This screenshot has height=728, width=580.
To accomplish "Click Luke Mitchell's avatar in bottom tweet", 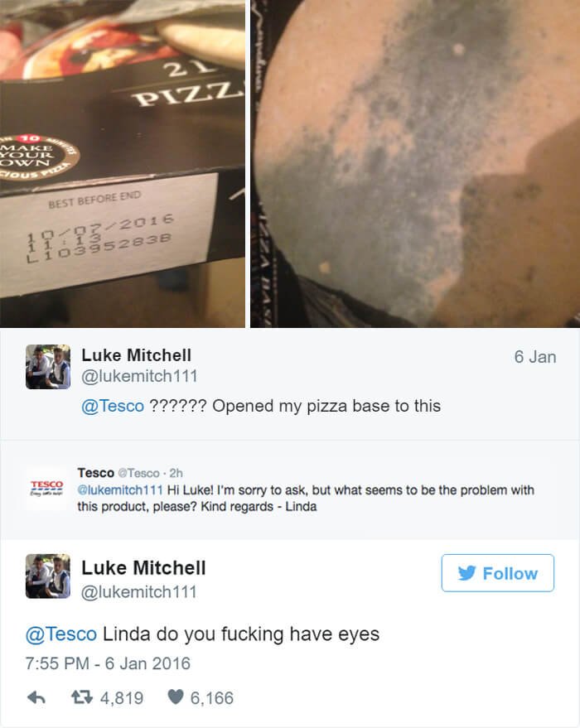I will click(48, 576).
